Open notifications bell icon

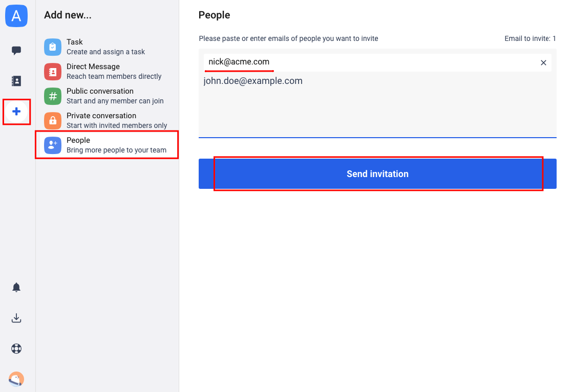pyautogui.click(x=16, y=288)
